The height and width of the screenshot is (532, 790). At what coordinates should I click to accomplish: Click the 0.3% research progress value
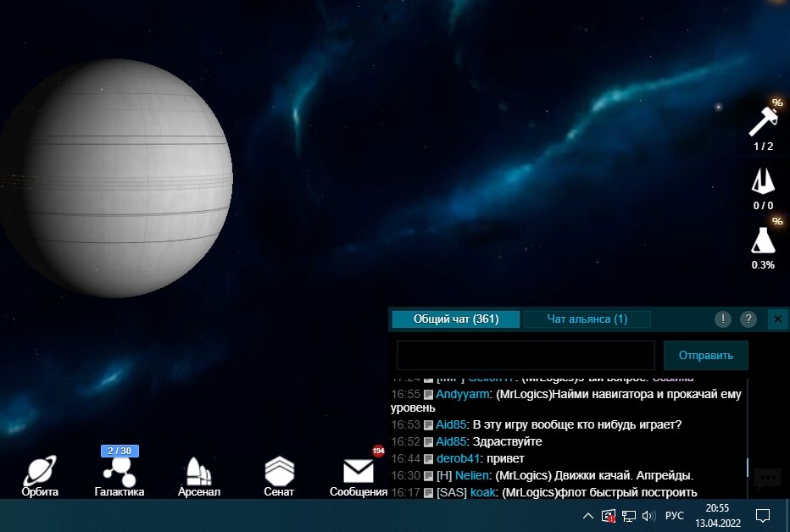(x=763, y=265)
